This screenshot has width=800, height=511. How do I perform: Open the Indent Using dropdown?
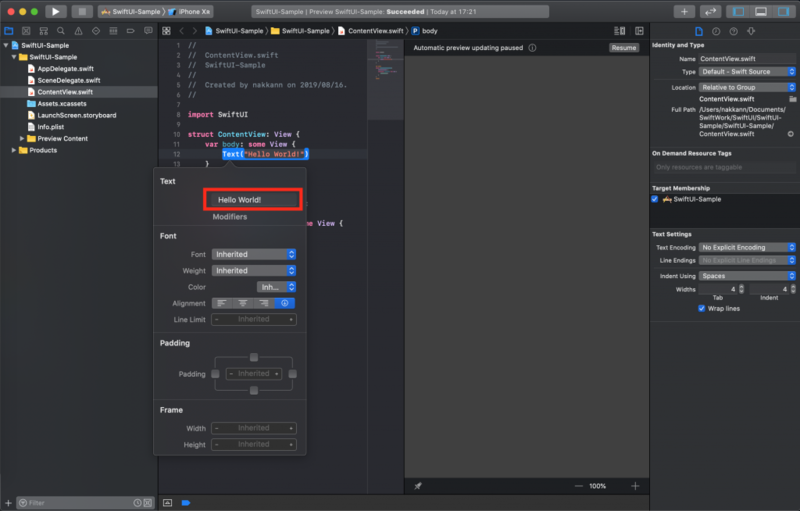(747, 276)
